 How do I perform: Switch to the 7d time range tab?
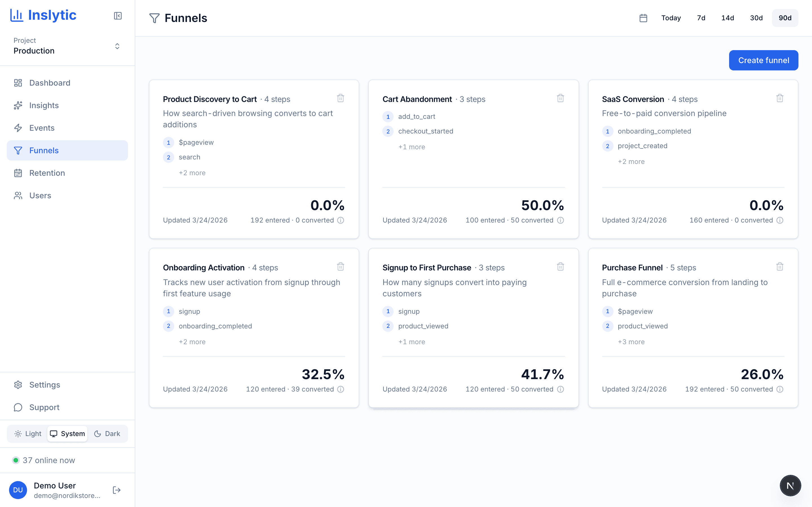click(x=700, y=18)
